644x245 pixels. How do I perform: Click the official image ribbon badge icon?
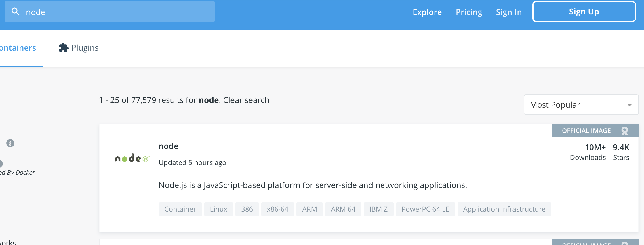tap(625, 131)
